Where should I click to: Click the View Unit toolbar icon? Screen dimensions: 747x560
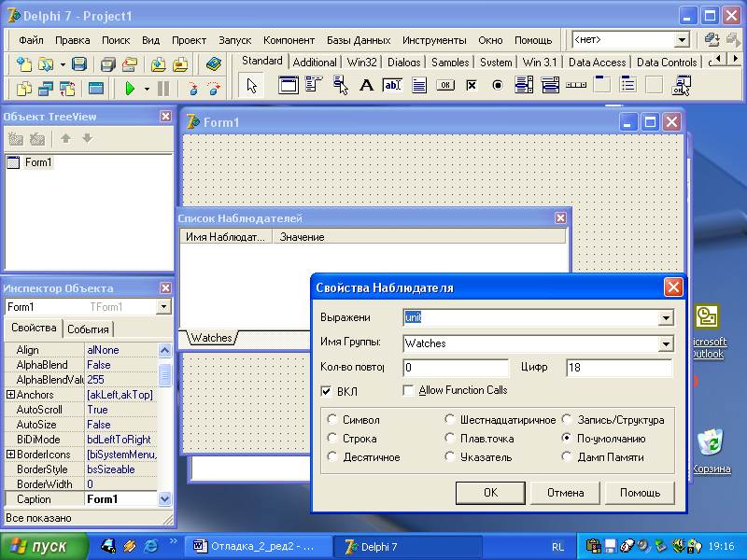[x=24, y=89]
